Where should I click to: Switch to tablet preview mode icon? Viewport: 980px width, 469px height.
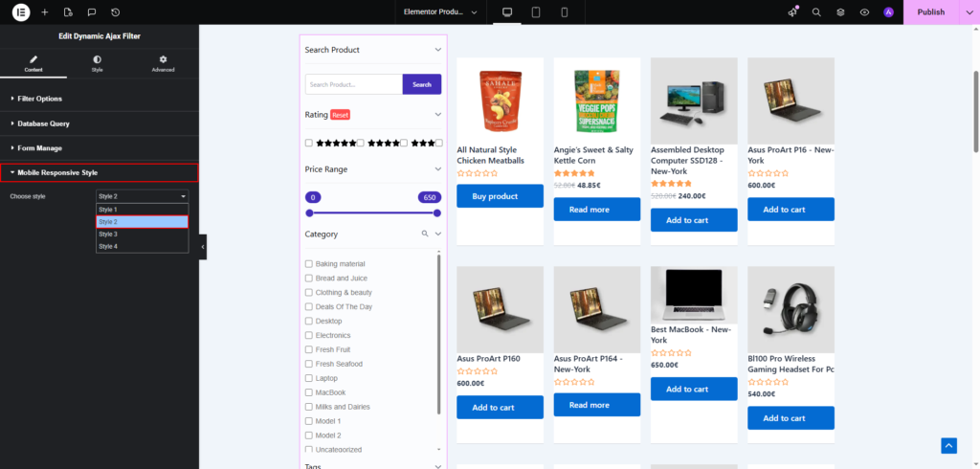[535, 12]
